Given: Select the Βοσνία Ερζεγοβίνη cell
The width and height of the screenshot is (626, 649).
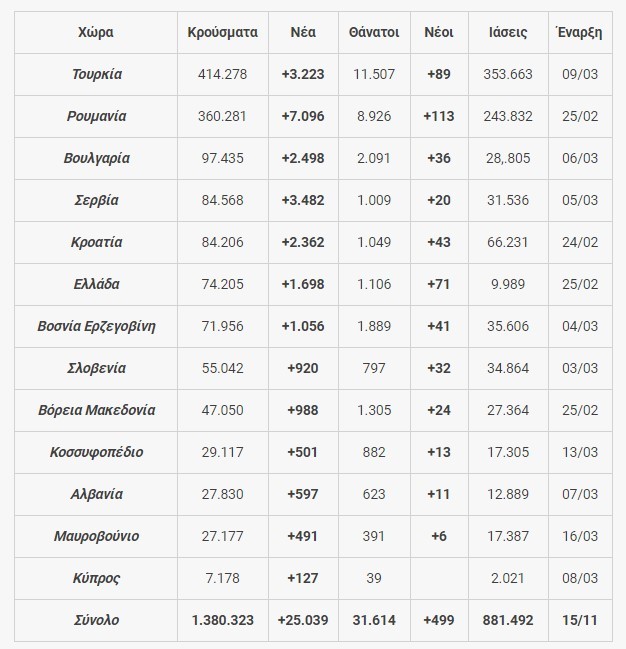Looking at the screenshot, I should pos(96,326).
